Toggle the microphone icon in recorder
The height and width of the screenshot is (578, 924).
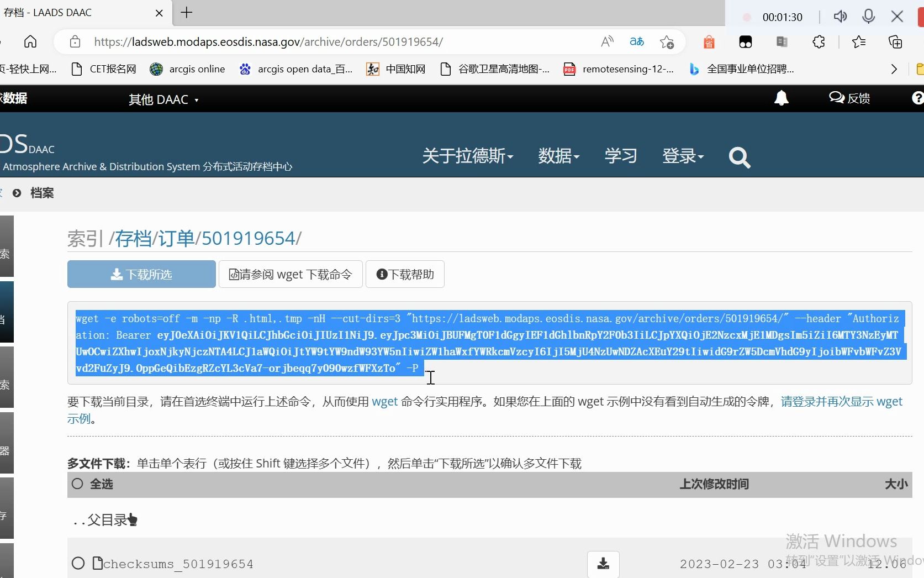point(868,17)
